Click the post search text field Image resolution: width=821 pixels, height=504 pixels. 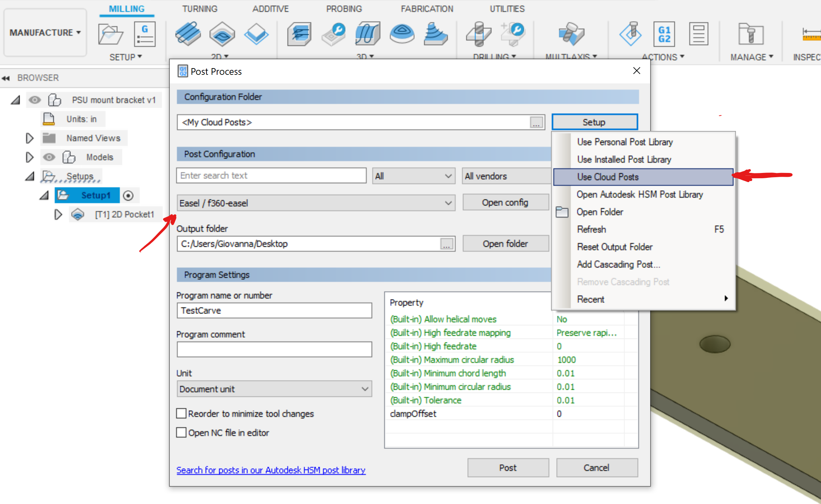tap(271, 175)
